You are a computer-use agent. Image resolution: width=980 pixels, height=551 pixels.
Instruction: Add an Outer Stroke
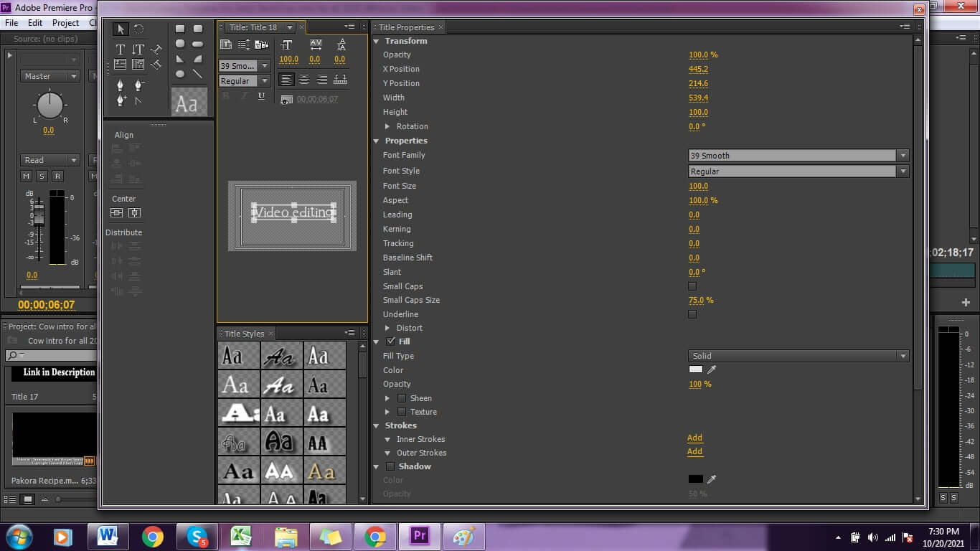click(694, 452)
